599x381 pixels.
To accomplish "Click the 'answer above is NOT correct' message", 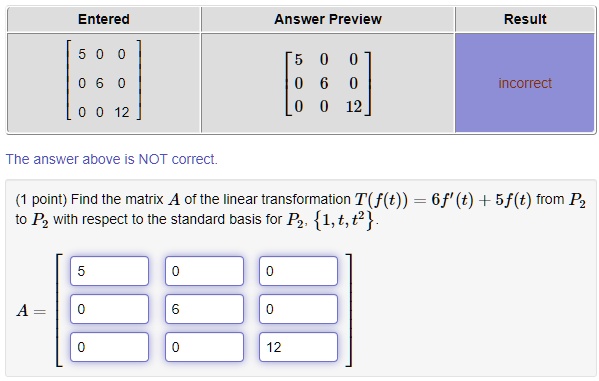I will (112, 159).
